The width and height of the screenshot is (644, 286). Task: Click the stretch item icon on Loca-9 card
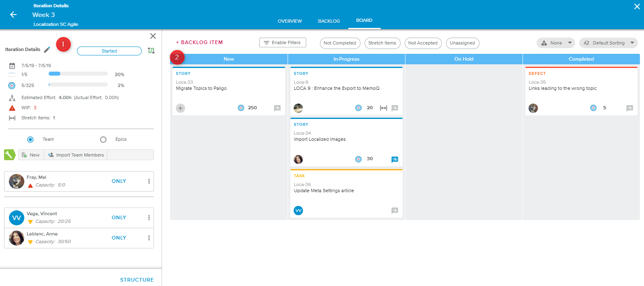[383, 108]
